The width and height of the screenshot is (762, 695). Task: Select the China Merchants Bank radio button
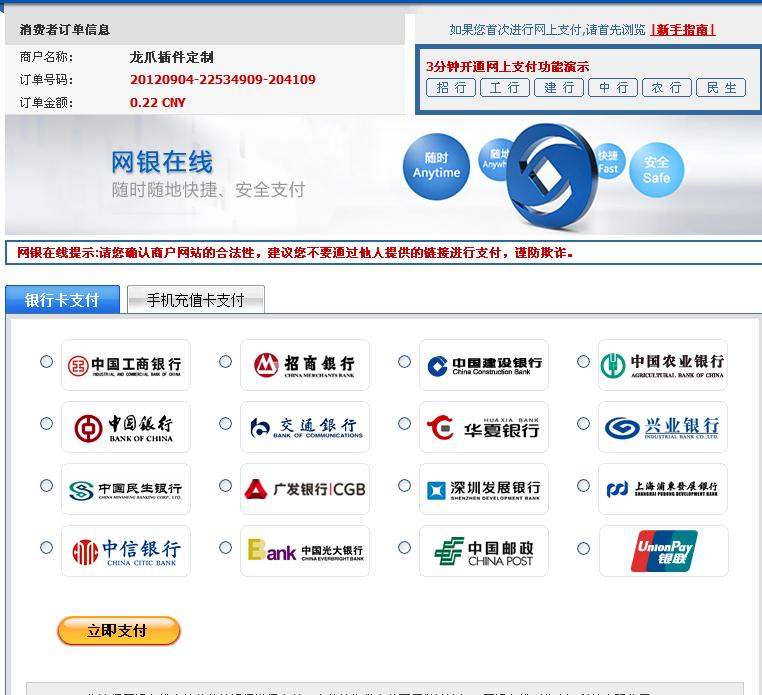[225, 362]
